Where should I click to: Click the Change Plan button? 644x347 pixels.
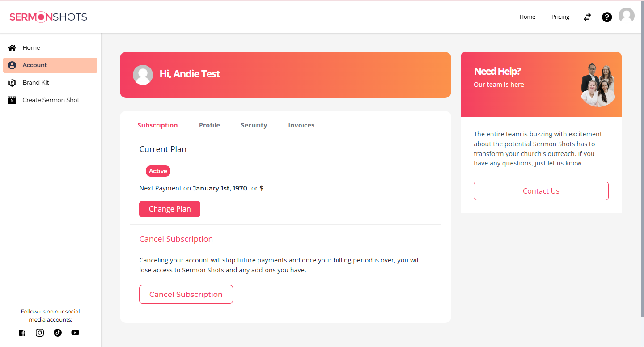(x=169, y=209)
